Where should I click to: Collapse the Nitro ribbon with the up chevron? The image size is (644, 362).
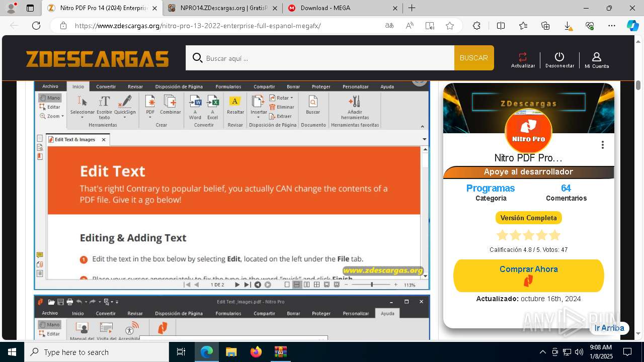(422, 126)
